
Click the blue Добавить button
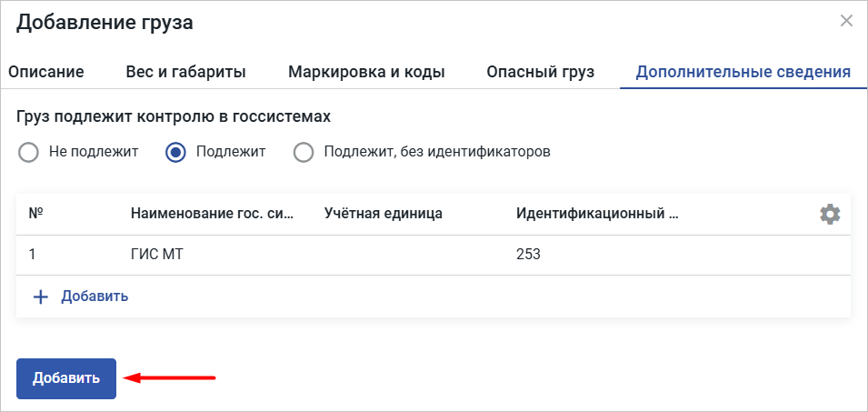tap(66, 378)
